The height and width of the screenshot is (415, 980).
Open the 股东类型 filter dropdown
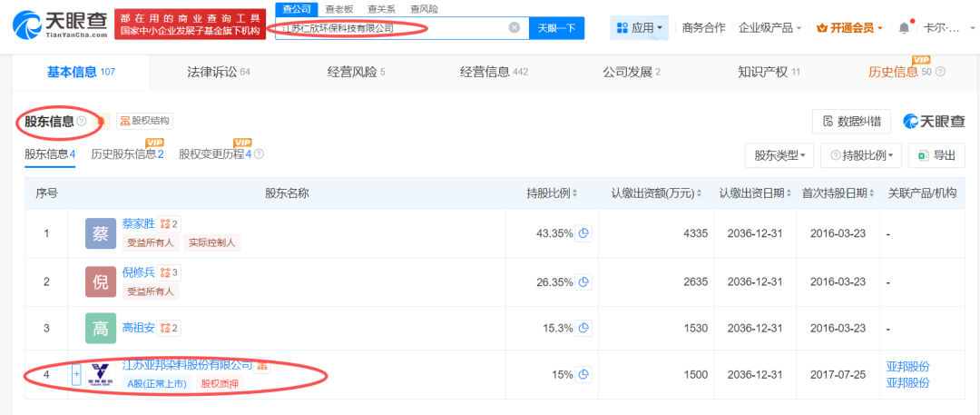[779, 155]
